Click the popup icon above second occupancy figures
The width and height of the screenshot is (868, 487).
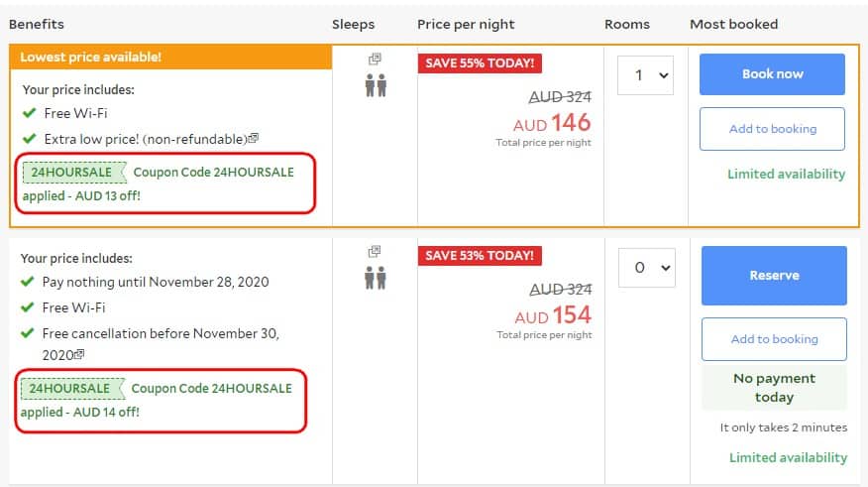(x=375, y=252)
